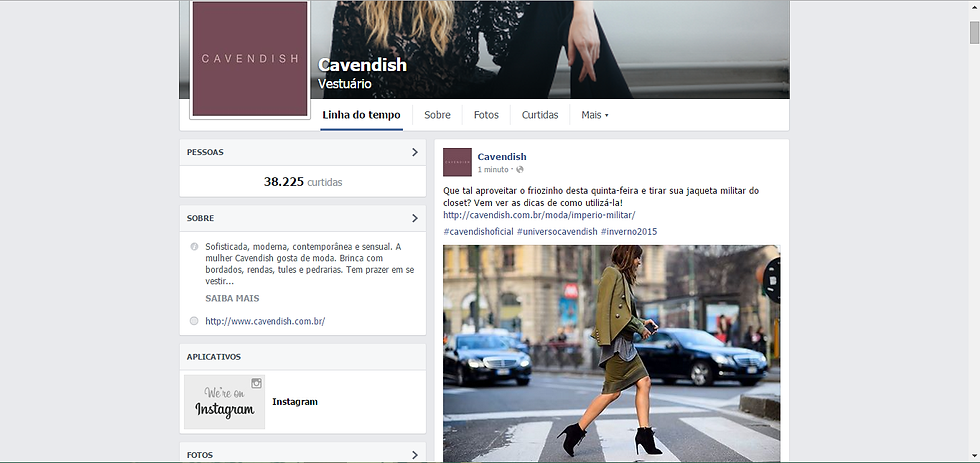Image resolution: width=980 pixels, height=463 pixels.
Task: Open the Sobre tab
Action: (437, 115)
